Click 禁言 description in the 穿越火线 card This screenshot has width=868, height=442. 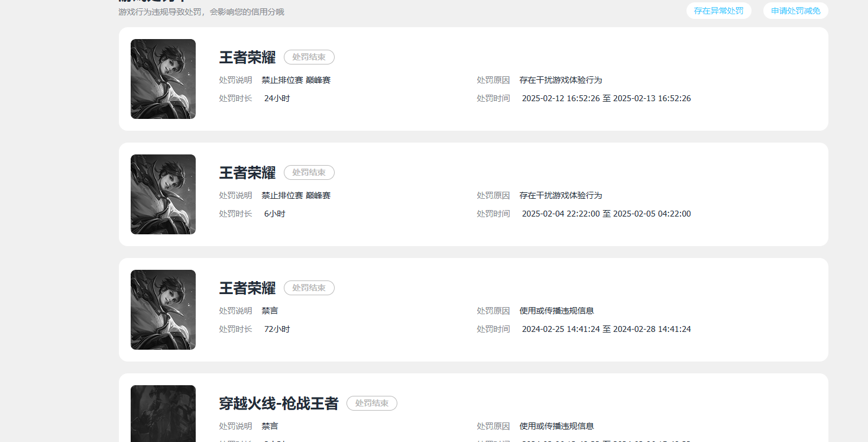270,426
